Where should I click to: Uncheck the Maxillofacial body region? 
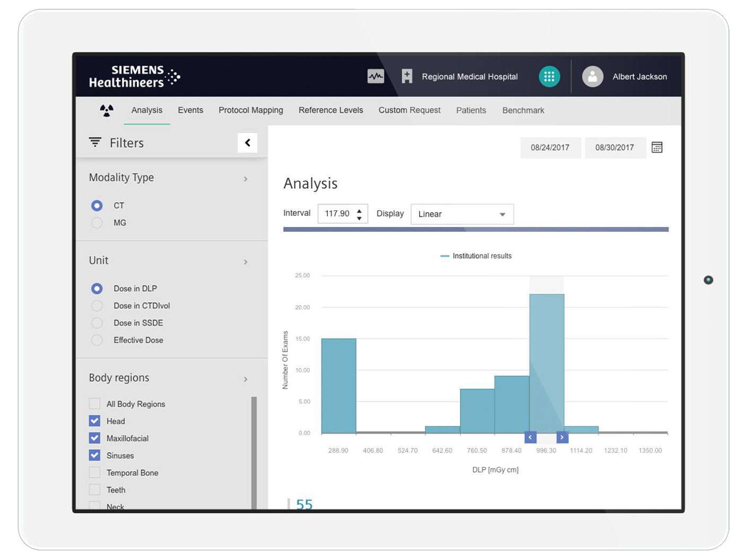(x=94, y=438)
